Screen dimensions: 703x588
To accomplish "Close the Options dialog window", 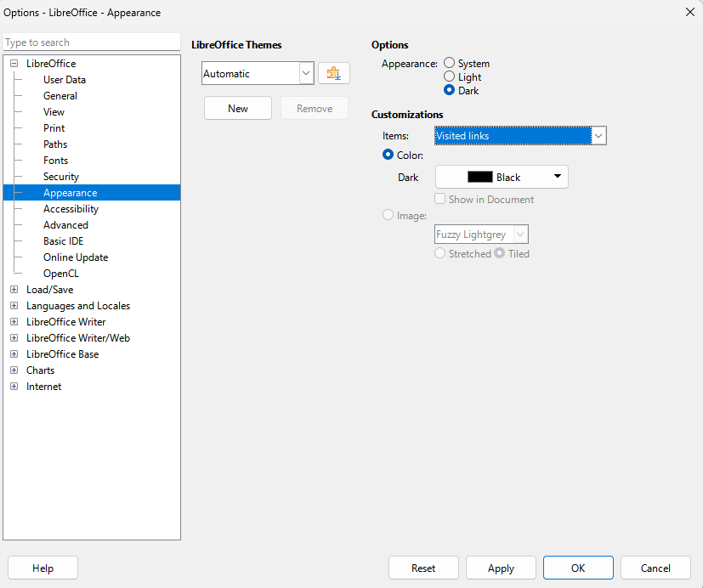I will coord(690,12).
